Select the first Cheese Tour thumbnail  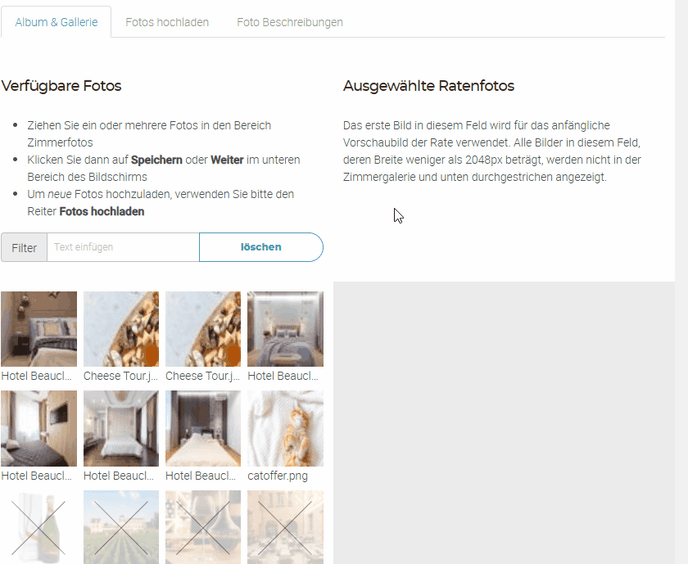click(121, 329)
